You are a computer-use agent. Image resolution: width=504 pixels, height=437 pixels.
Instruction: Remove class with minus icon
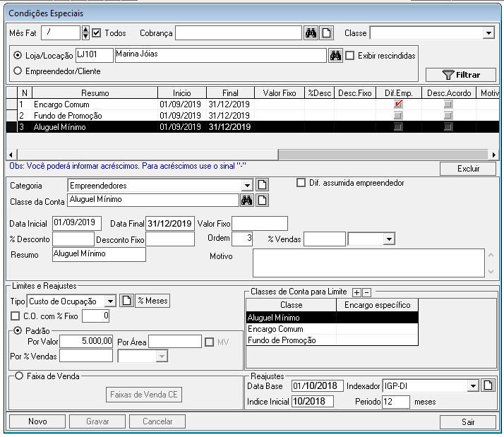366,292
